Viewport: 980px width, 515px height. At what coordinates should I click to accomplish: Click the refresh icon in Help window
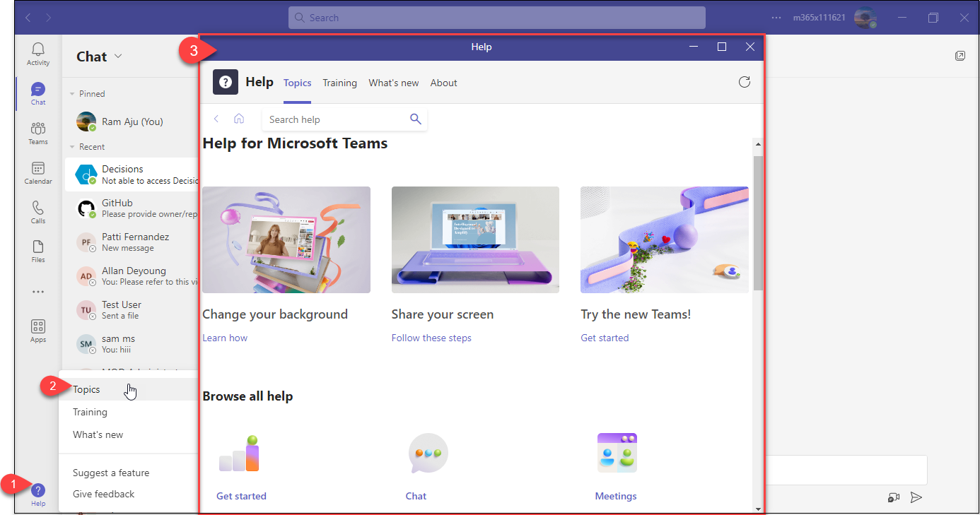[x=744, y=82]
